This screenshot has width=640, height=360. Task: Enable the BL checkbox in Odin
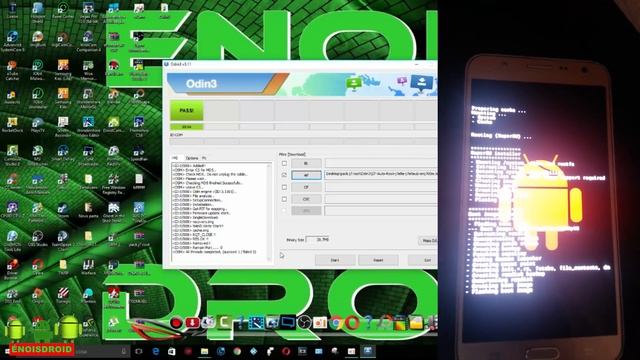coord(284,163)
